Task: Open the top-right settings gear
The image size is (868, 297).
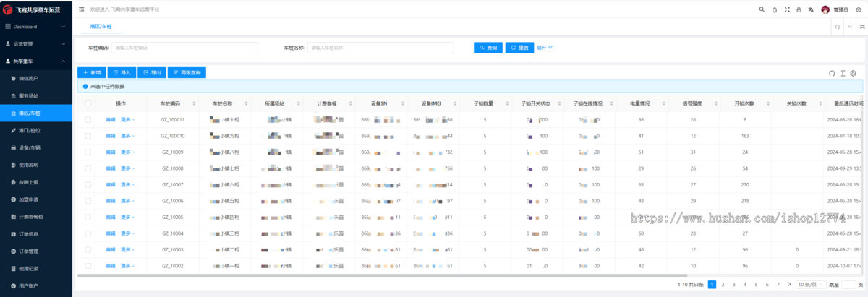Action: [857, 9]
